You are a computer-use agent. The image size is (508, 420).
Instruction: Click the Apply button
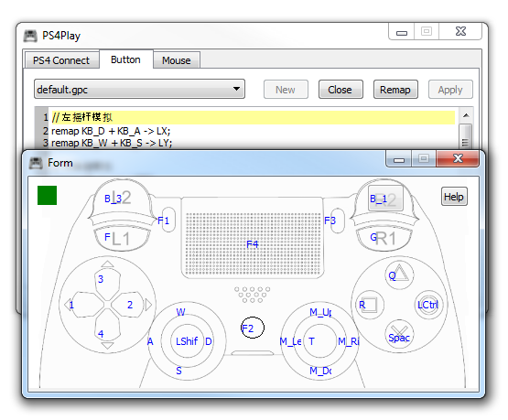[450, 90]
